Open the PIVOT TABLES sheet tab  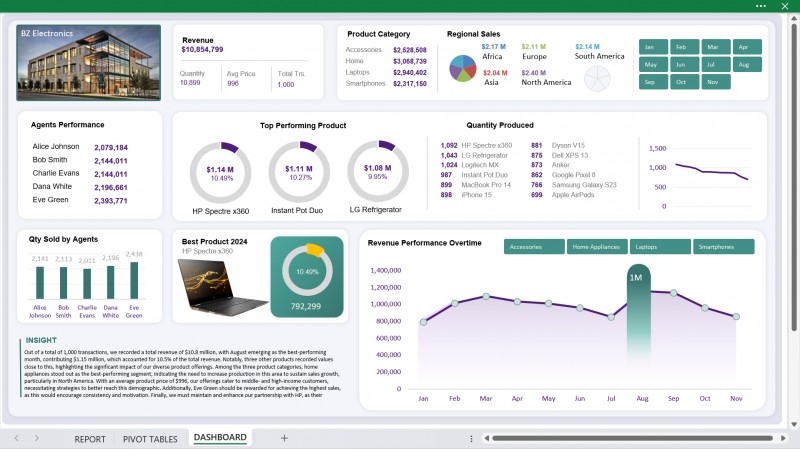150,439
